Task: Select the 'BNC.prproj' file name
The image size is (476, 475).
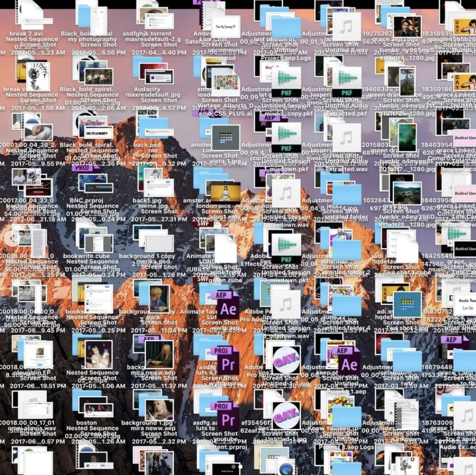Action: point(87,201)
